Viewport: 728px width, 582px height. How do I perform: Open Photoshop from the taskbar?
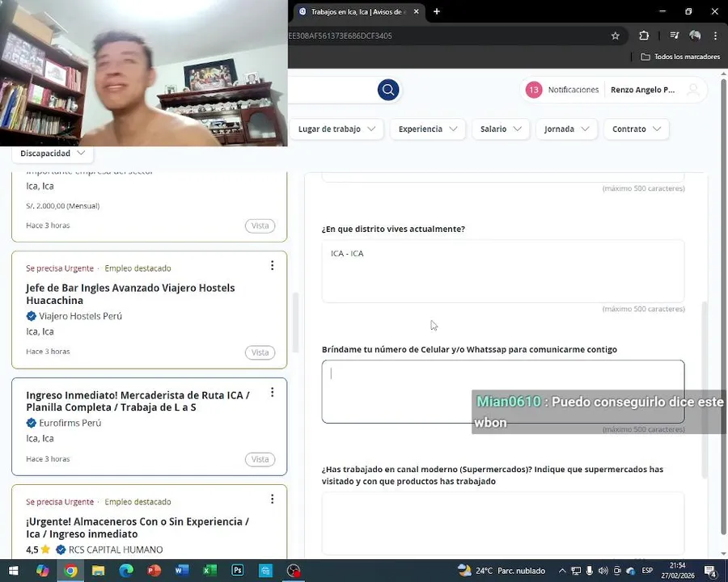tap(237, 571)
